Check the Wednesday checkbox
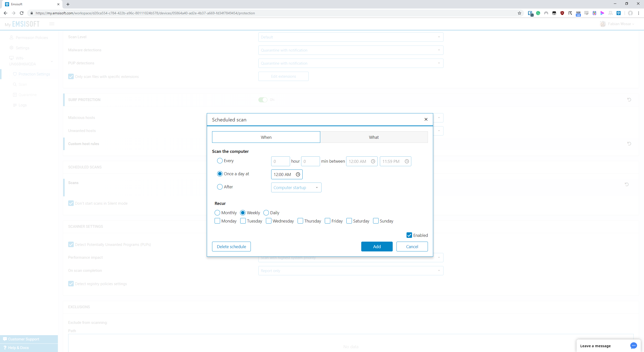 tap(269, 221)
